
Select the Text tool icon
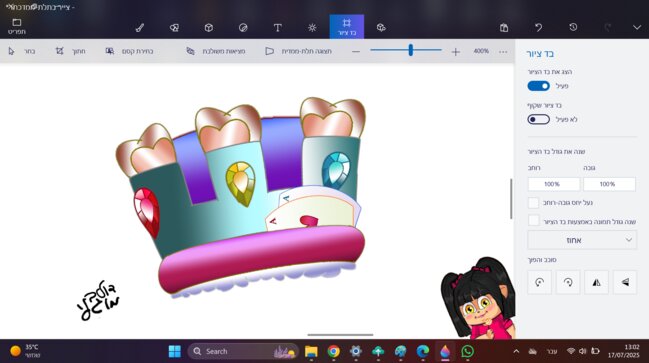278,27
